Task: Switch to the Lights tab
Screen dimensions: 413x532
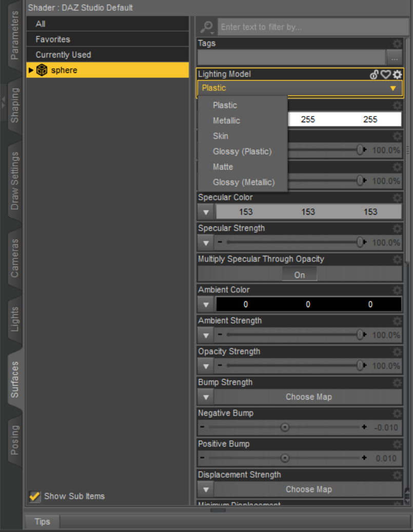Action: pos(14,319)
